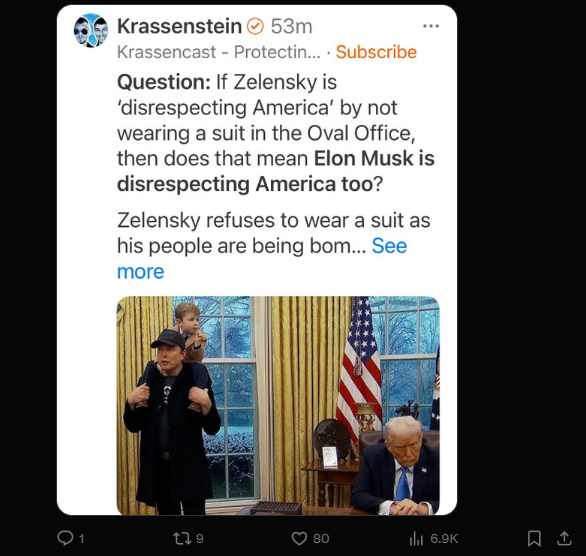Screen dimensions: 586x556
Task: Repost using the retweet arrows icon
Action: pyautogui.click(x=183, y=538)
